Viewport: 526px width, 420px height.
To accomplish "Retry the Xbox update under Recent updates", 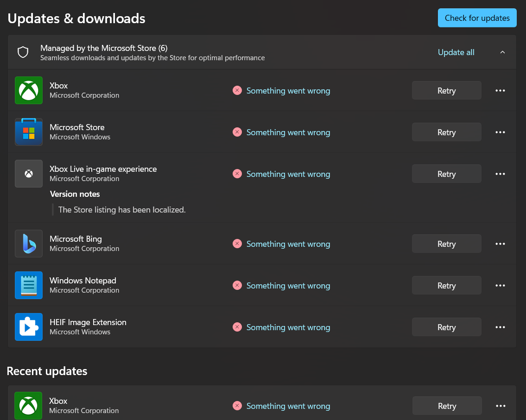I will (x=447, y=406).
